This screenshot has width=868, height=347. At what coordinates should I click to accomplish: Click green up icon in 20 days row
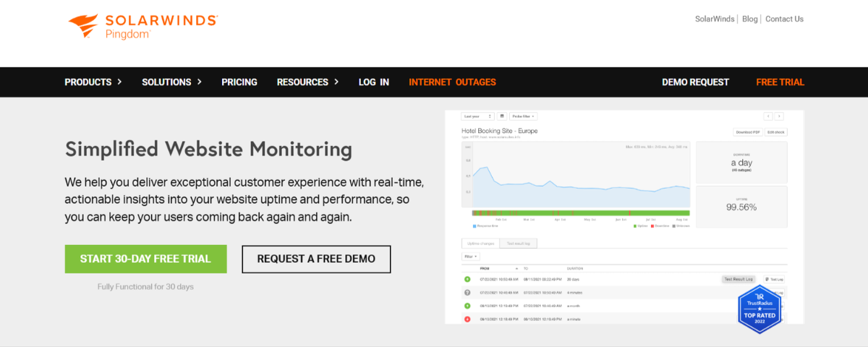pyautogui.click(x=467, y=279)
